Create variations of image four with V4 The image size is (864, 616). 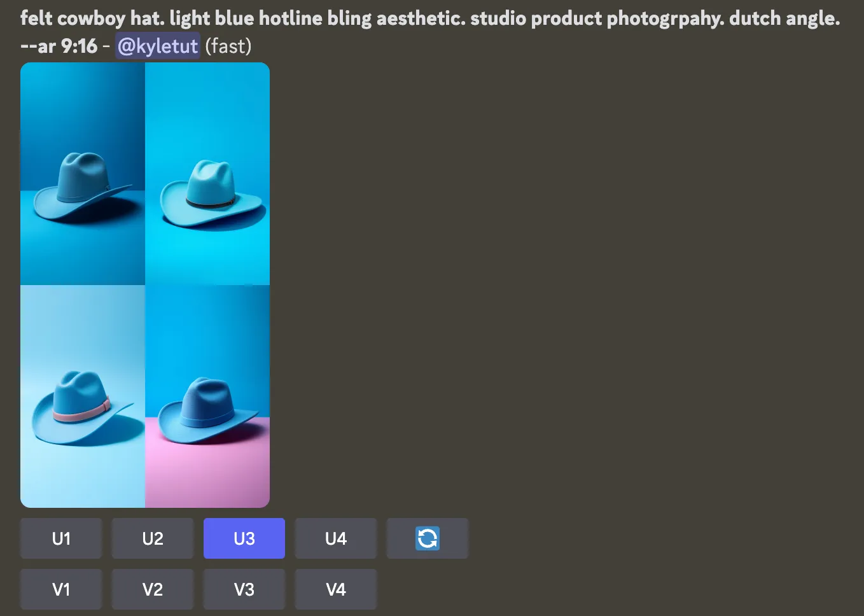pos(336,589)
